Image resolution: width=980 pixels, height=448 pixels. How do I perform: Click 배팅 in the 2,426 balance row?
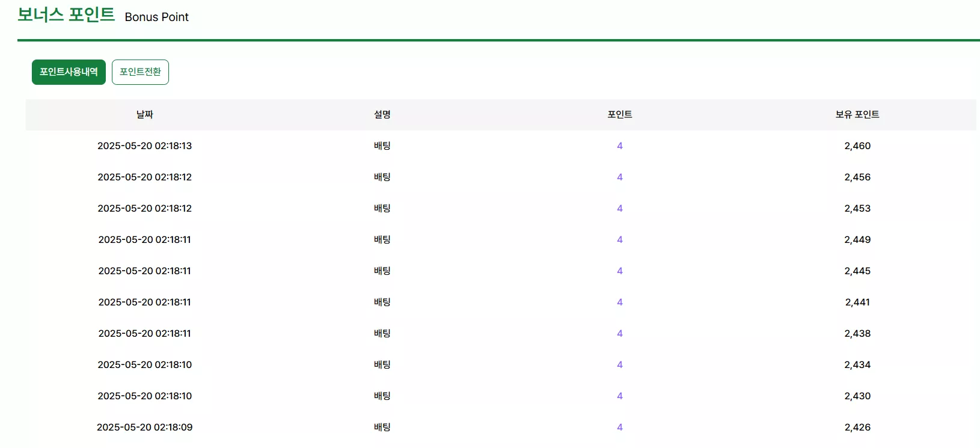[382, 427]
